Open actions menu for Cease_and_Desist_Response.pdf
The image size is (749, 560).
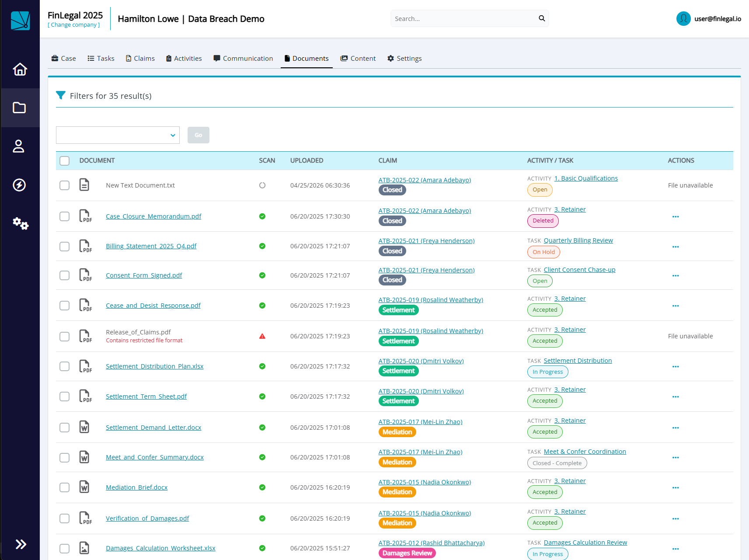click(676, 306)
